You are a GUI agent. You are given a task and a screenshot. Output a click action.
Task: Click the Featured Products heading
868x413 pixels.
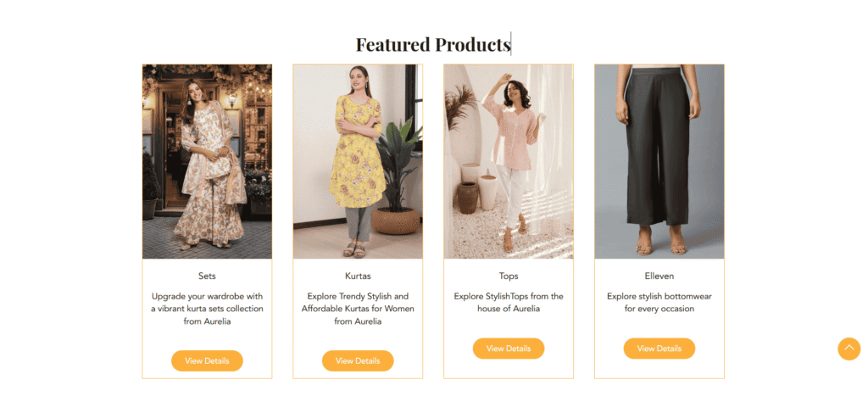(433, 45)
